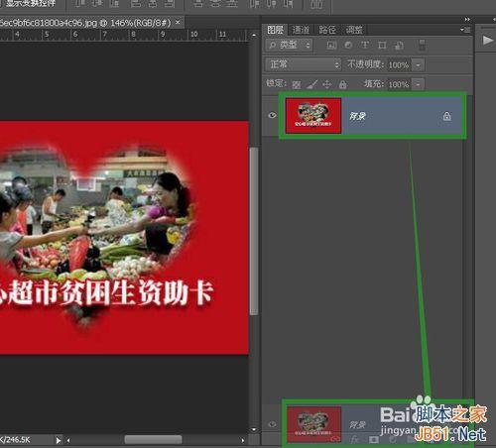Click the 背景 layer name
The height and width of the screenshot is (448, 496).
click(357, 116)
